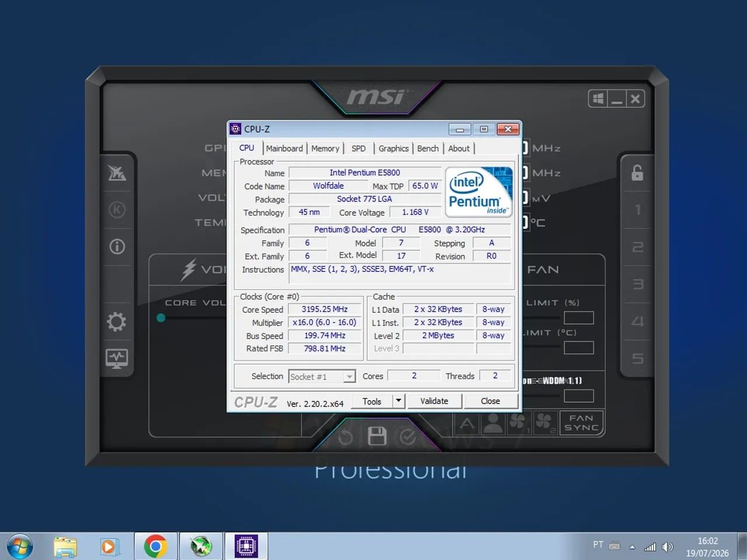The width and height of the screenshot is (747, 560).
Task: Open the Afterburner information icon
Action: coord(117,247)
